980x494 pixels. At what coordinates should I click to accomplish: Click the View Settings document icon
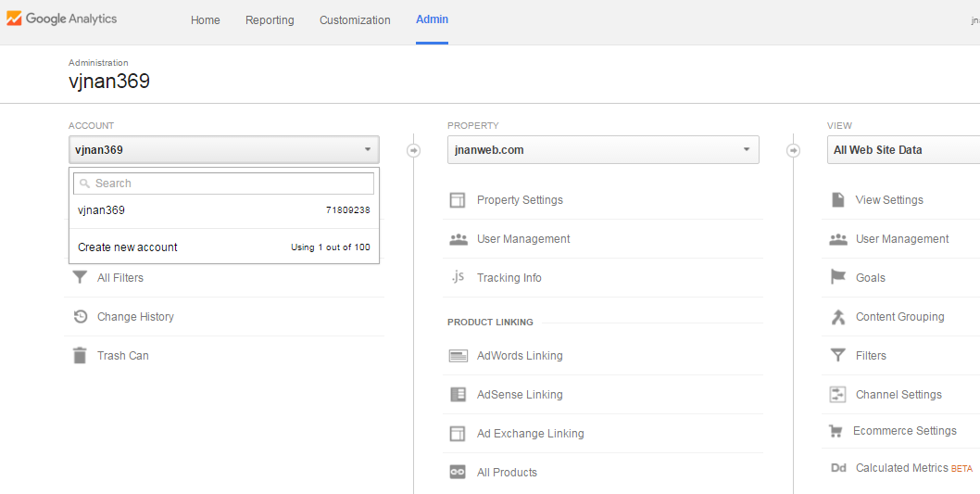(837, 200)
